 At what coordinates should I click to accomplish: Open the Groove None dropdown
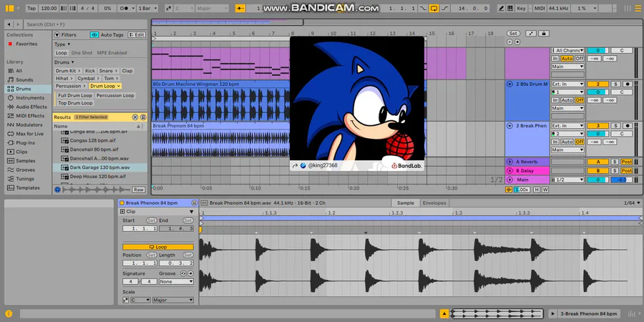pos(176,282)
